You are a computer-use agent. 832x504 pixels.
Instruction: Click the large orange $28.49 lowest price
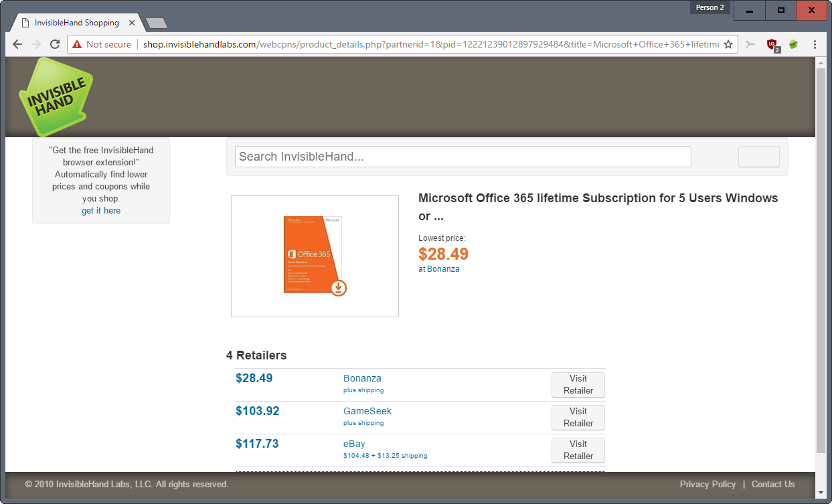[x=444, y=254]
